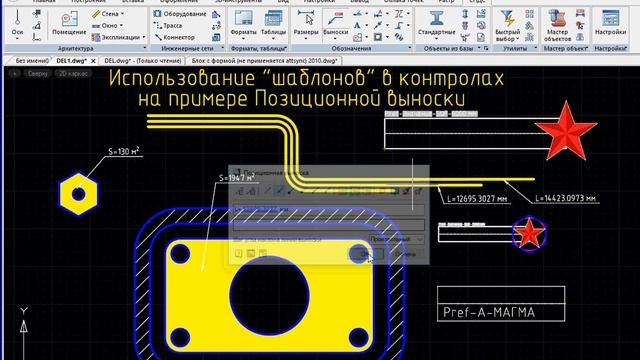Viewport: 640px width, 360px height.
Task: Cancel the leader dialog with Отмена
Action: point(405,254)
